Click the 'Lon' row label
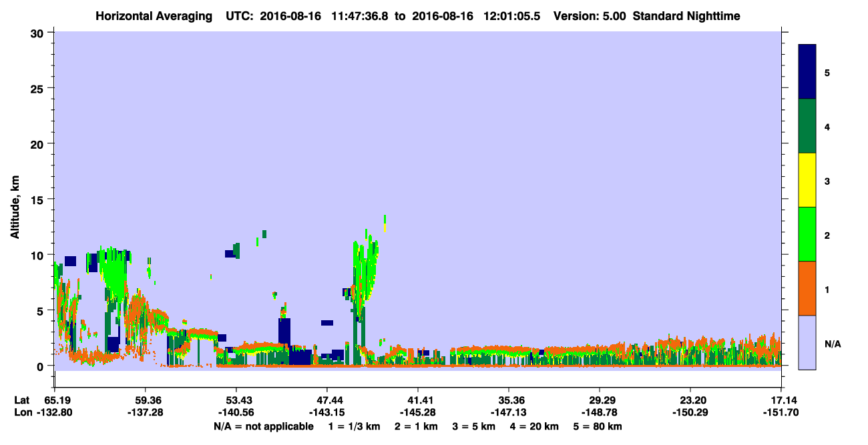This screenshot has height=445, width=868. coord(22,412)
